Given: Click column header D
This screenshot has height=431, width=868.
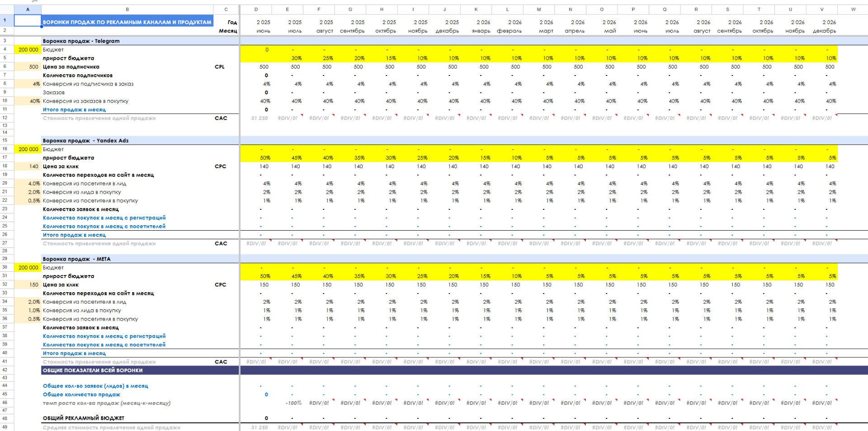Looking at the screenshot, I should 256,9.
